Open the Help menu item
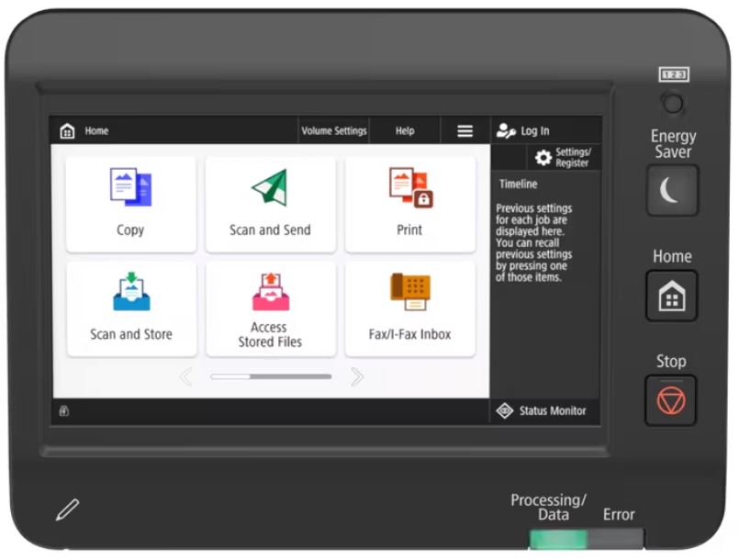The image size is (739, 560). coord(405,131)
